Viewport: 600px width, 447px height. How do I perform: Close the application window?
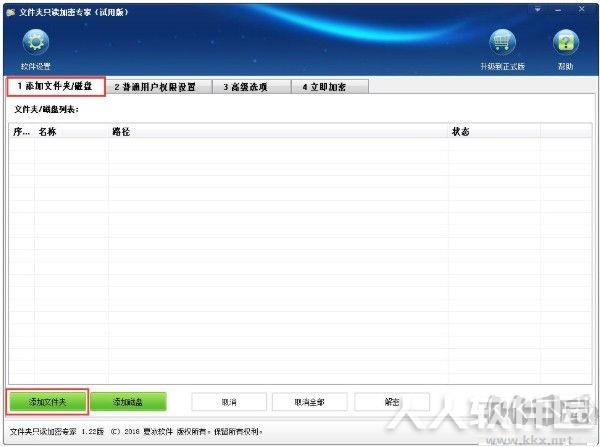pos(581,9)
